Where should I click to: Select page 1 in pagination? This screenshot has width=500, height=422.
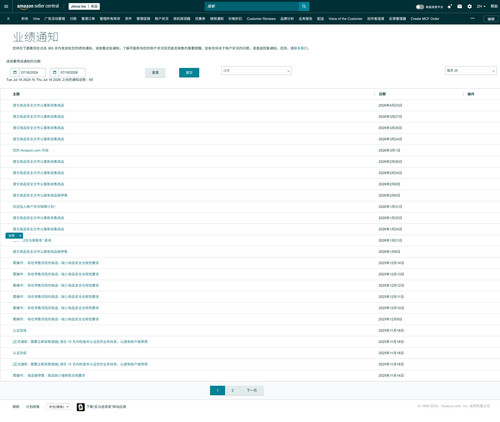pos(217,390)
